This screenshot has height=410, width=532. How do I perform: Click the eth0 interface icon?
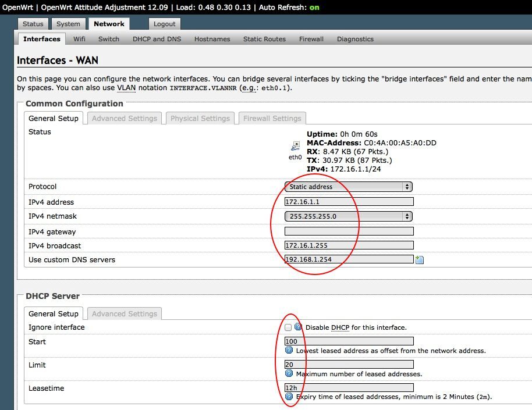point(296,146)
